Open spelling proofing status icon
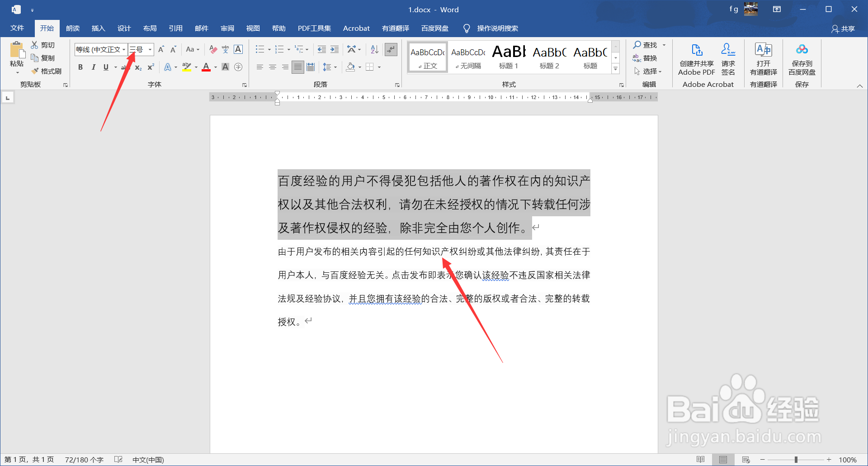Image resolution: width=868 pixels, height=466 pixels. pos(118,460)
